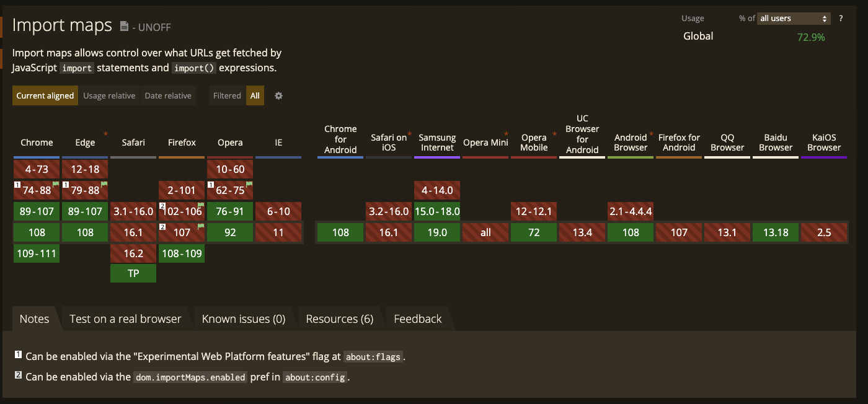Click the Known issues (0) label
Viewport: 868px width, 404px height.
pyautogui.click(x=243, y=318)
